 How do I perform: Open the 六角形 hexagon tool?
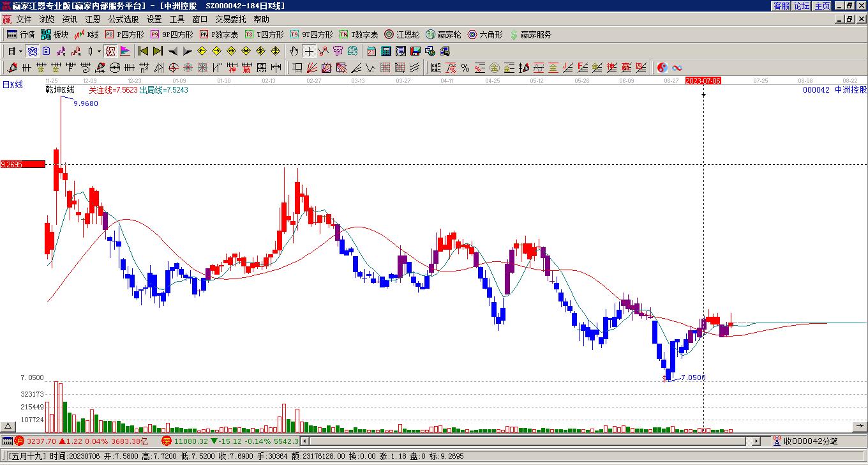pos(485,34)
